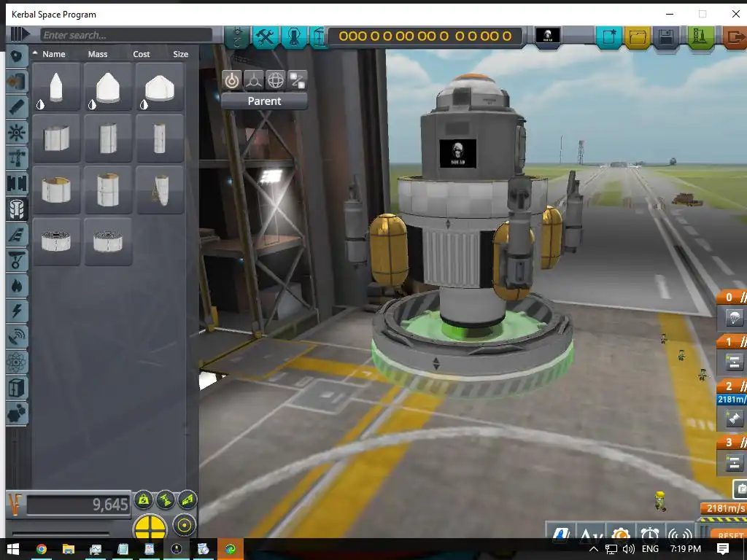This screenshot has width=747, height=560.
Task: Toggle Parent coordinate space button
Action: click(x=264, y=101)
